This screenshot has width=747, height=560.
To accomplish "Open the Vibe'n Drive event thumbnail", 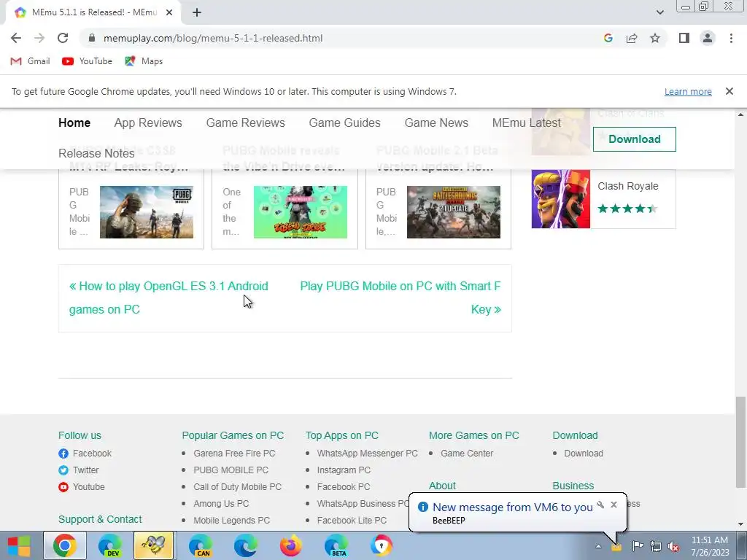I will click(x=300, y=212).
